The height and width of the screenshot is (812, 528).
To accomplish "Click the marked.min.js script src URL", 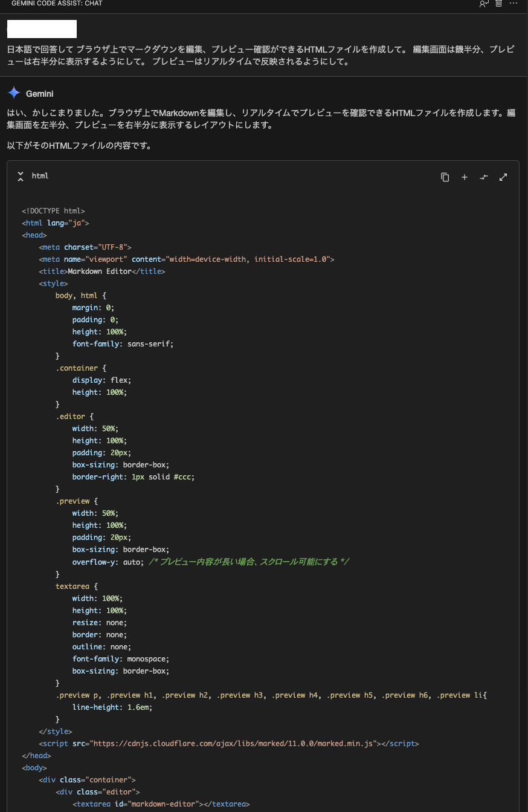I will 235,744.
